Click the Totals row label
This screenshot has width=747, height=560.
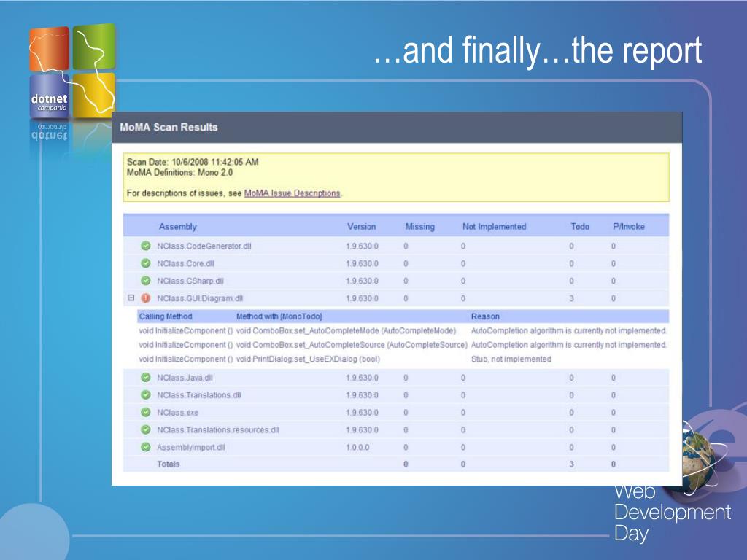pos(169,464)
